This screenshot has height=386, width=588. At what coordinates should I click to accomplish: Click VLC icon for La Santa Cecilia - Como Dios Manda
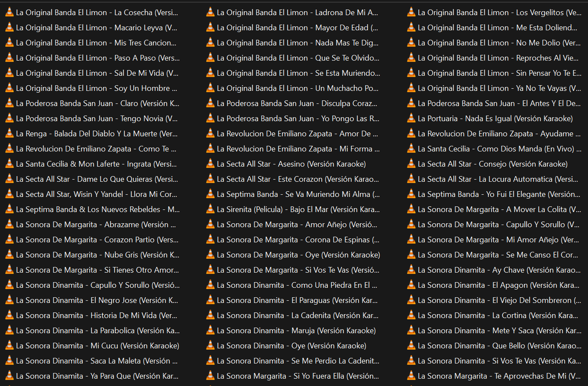411,148
